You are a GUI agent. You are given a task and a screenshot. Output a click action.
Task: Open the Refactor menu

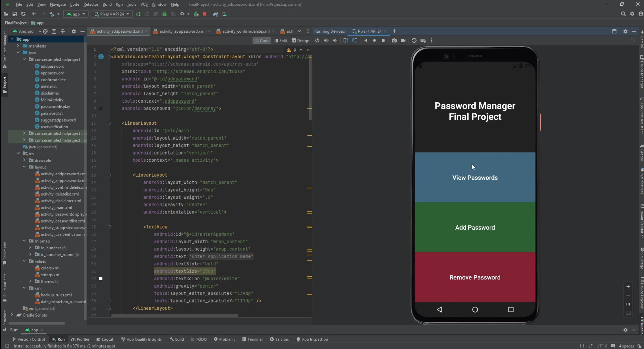[x=91, y=4]
